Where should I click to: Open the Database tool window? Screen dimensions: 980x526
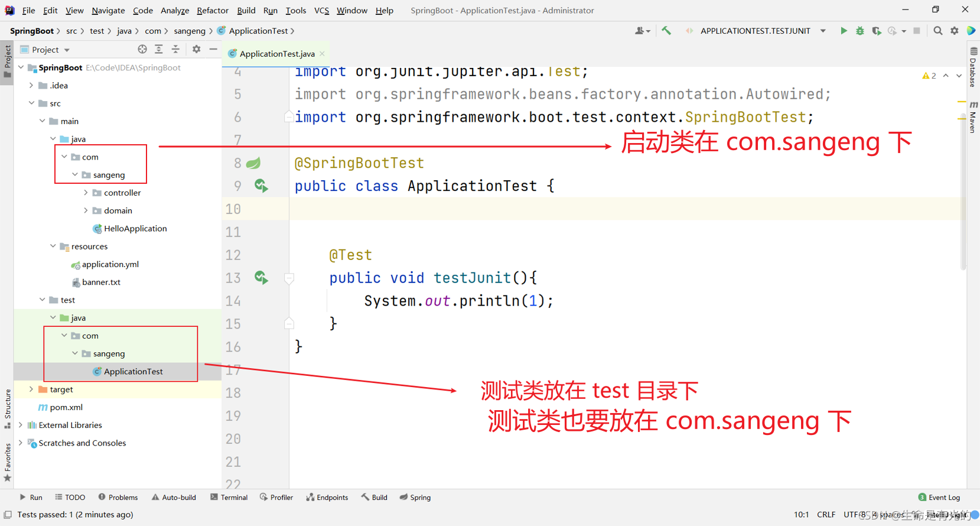click(974, 66)
